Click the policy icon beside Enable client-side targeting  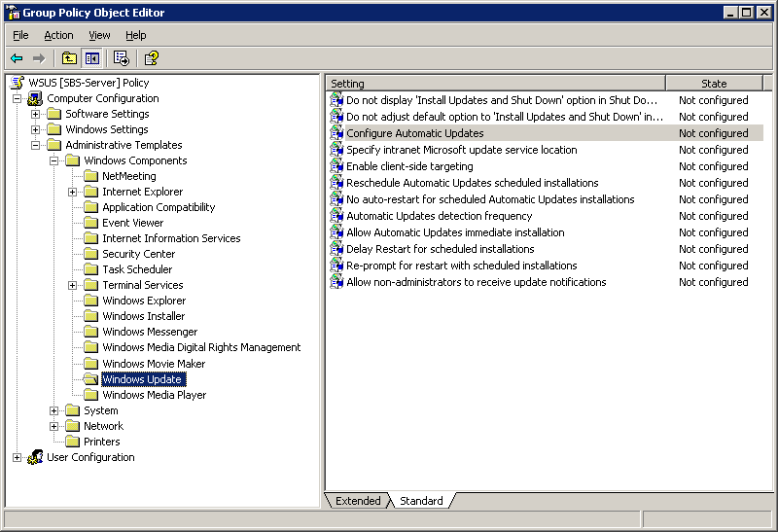(x=336, y=166)
